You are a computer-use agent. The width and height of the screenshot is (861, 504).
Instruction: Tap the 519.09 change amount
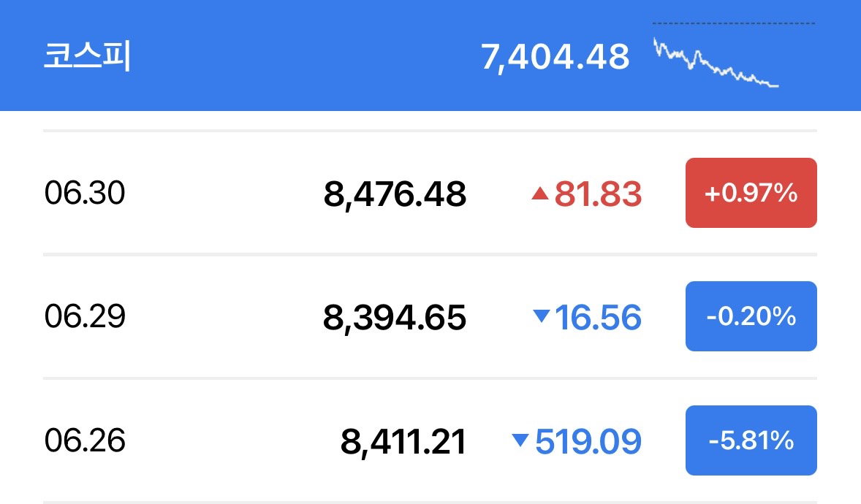(588, 441)
